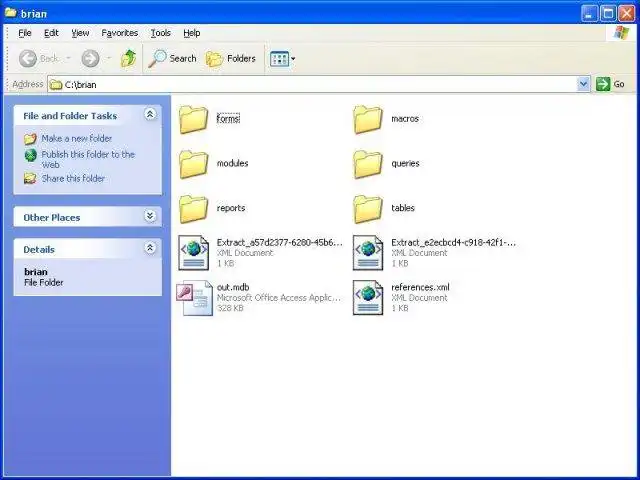
Task: Select the Extract_a57d2377 XML file icon
Action: [x=193, y=253]
